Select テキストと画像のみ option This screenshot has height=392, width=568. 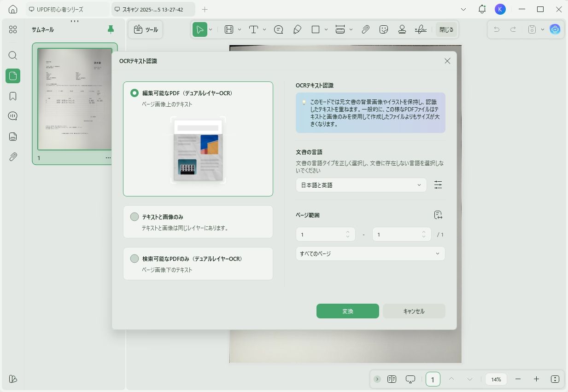(x=198, y=222)
